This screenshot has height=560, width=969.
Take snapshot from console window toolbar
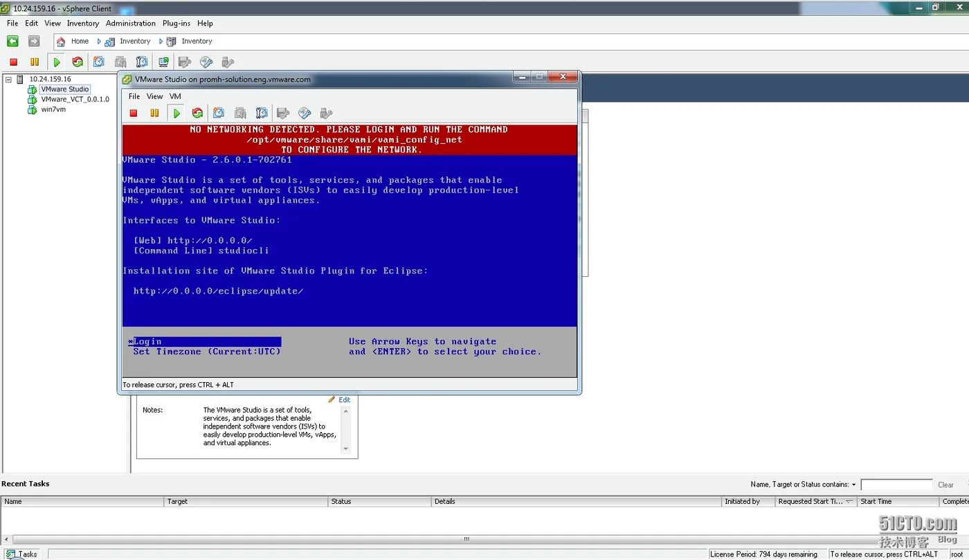[219, 113]
